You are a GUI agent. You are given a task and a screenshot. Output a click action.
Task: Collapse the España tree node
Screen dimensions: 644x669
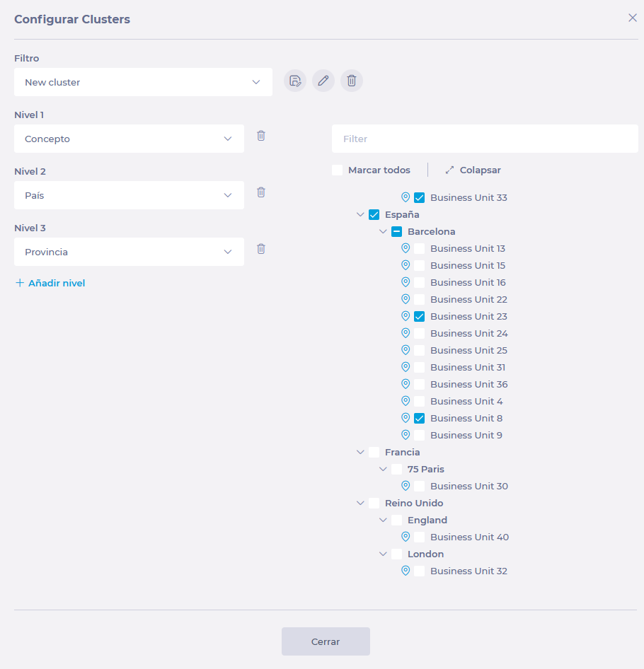click(x=360, y=215)
